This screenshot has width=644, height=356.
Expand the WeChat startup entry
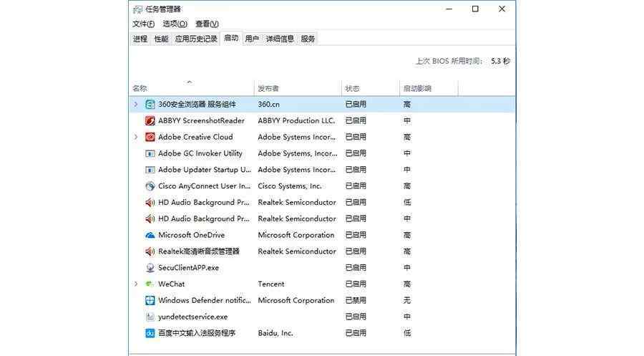point(136,284)
